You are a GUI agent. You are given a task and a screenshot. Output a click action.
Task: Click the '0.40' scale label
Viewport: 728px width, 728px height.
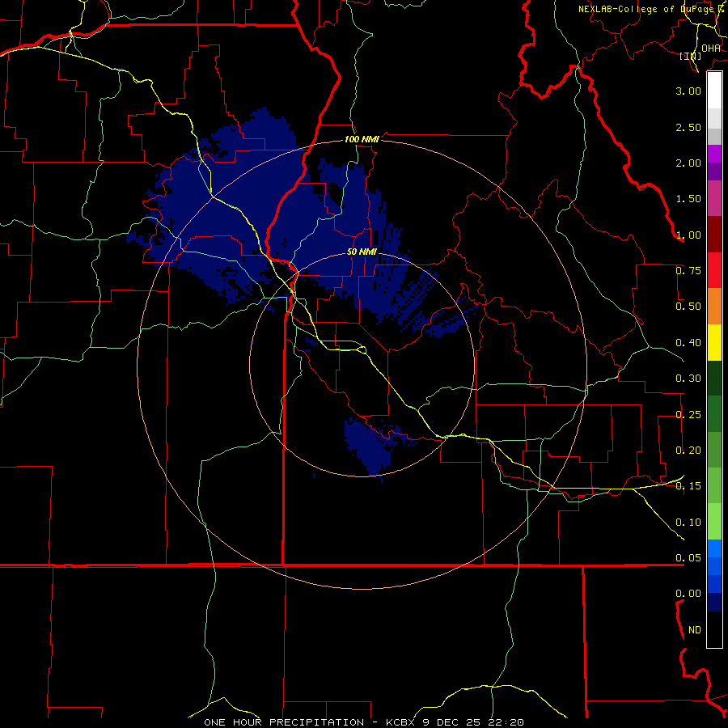tap(688, 343)
